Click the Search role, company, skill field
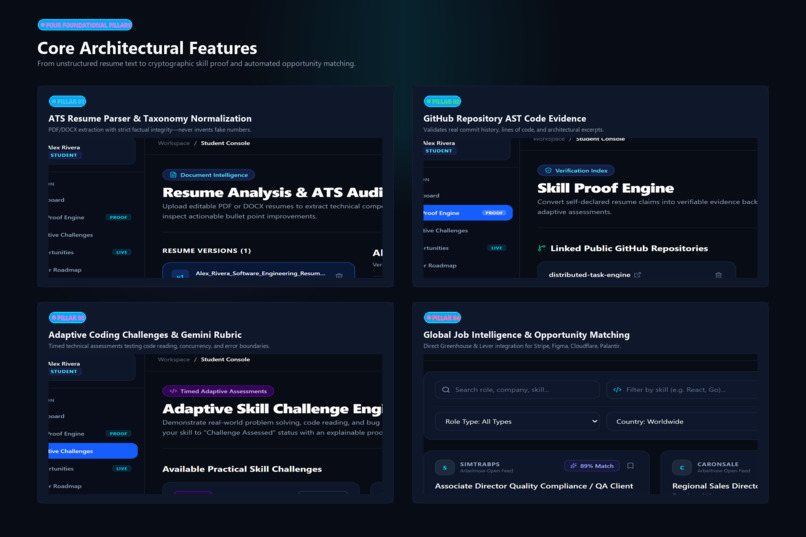 point(518,390)
